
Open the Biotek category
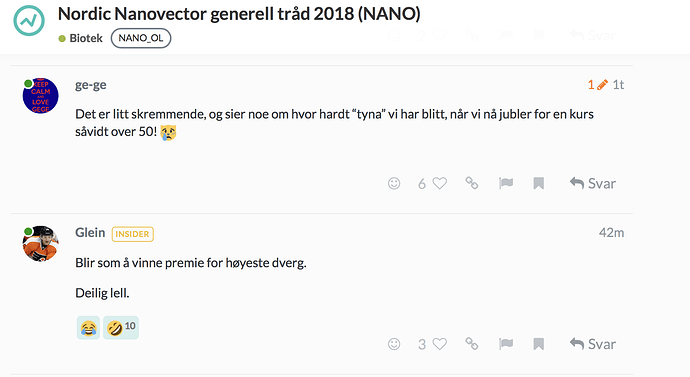point(81,38)
